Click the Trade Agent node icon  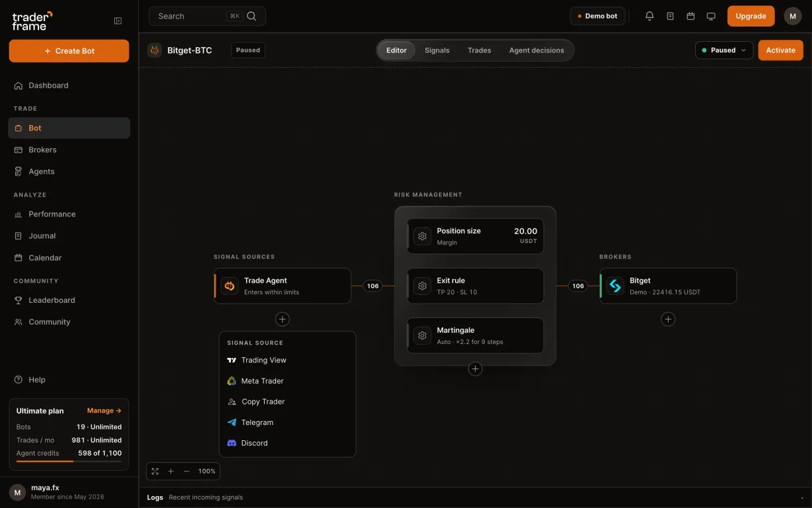230,286
